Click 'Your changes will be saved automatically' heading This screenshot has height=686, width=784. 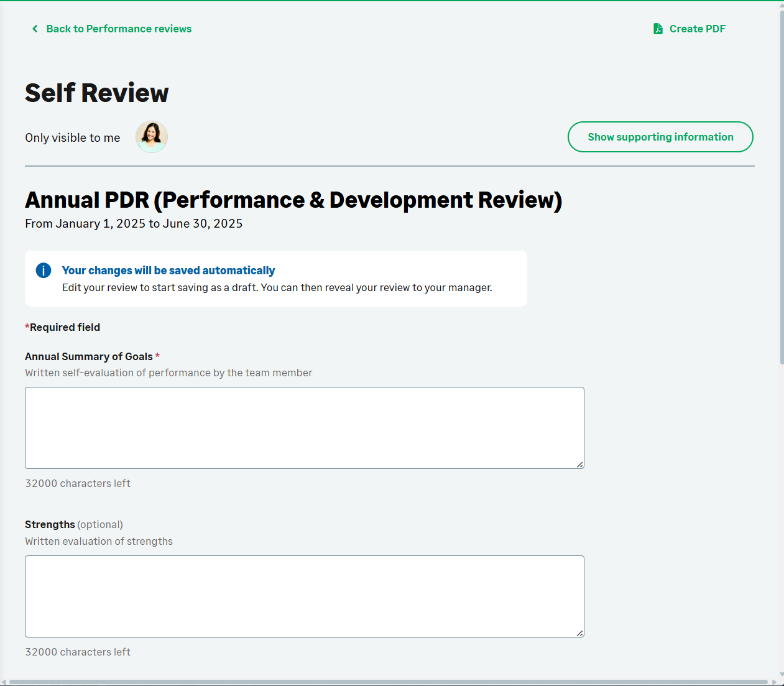coord(168,271)
